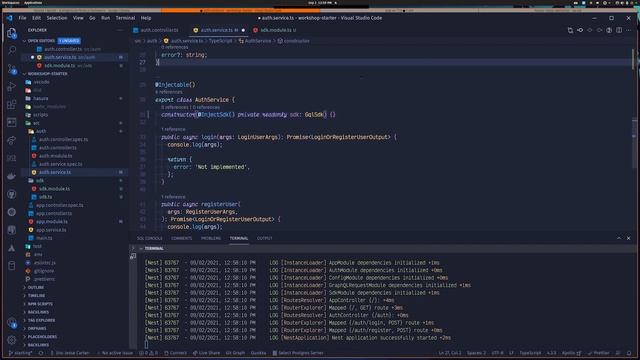This screenshot has width=640, height=360.
Task: Switch to SQL Console panel tab
Action: tap(149, 238)
